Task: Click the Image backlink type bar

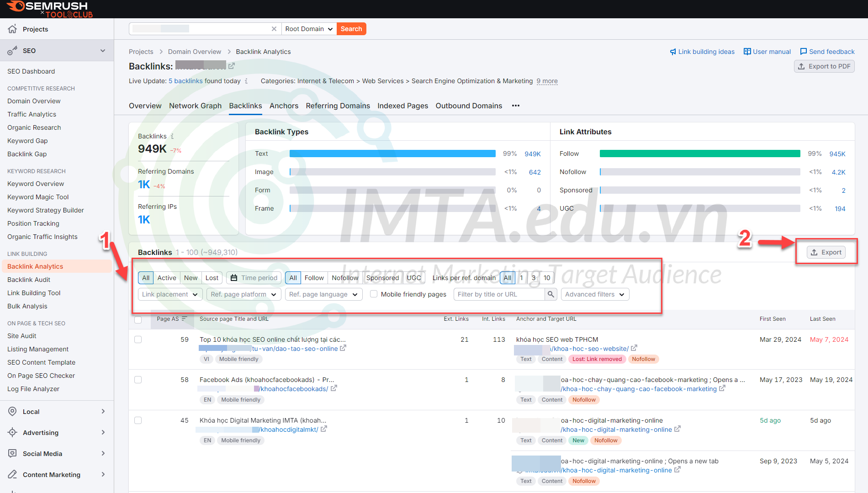Action: click(392, 172)
